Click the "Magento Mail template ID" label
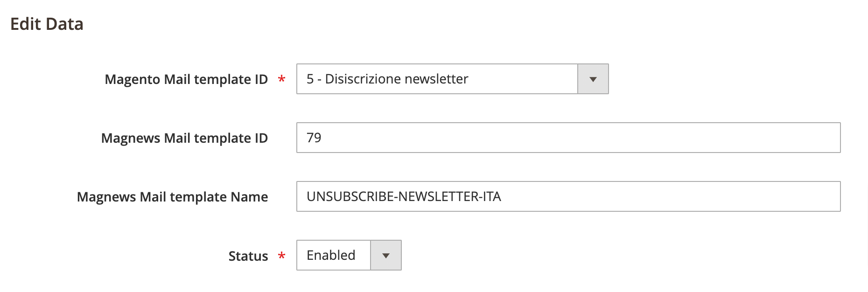 186,80
